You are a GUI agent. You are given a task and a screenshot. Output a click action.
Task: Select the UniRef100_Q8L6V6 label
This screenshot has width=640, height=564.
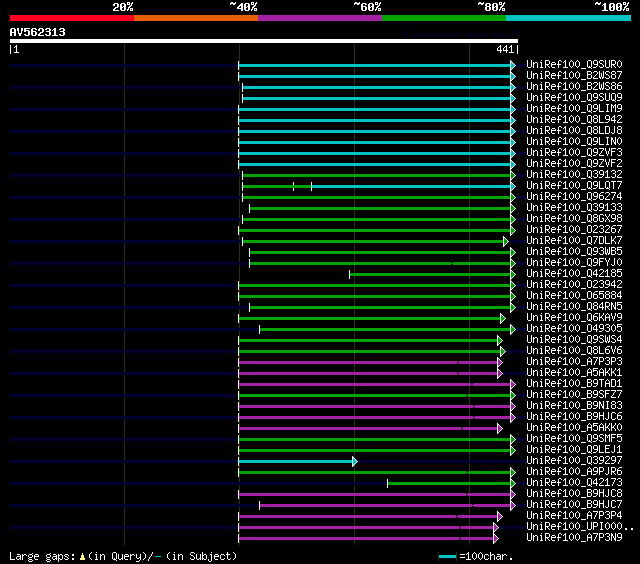(x=574, y=351)
